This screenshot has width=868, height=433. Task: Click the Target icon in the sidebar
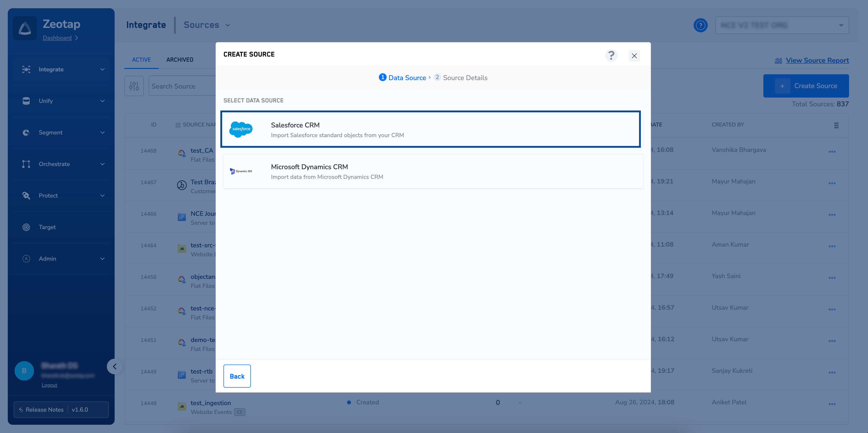click(26, 227)
